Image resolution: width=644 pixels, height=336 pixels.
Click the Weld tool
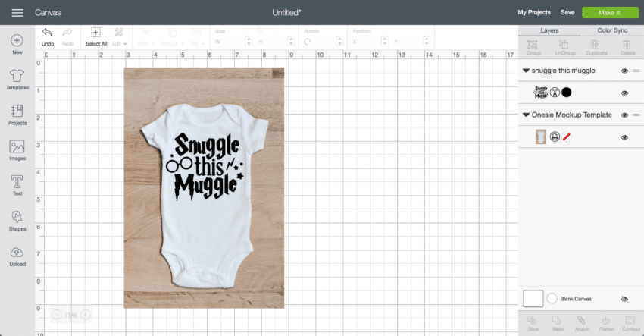click(x=558, y=324)
